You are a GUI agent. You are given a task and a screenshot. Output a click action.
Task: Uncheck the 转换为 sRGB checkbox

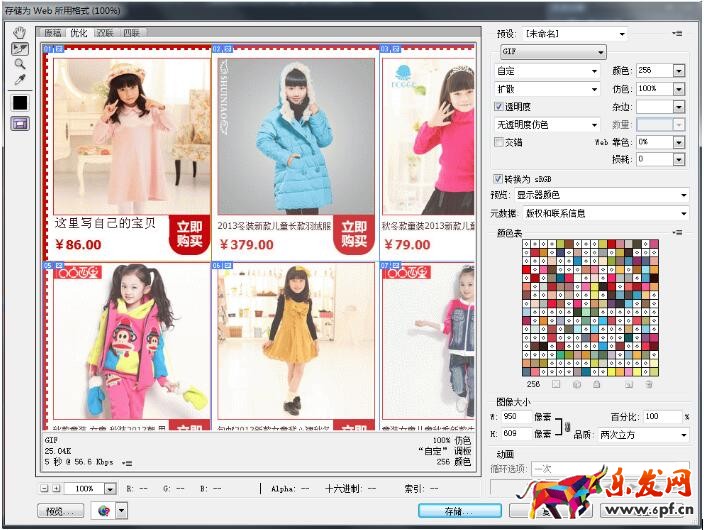(500, 178)
